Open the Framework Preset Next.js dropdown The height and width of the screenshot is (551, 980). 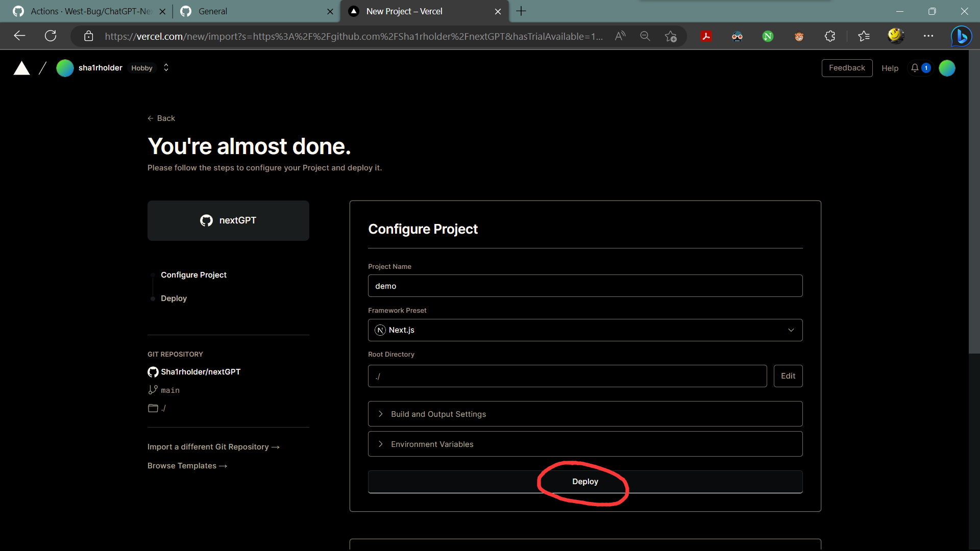[585, 330]
